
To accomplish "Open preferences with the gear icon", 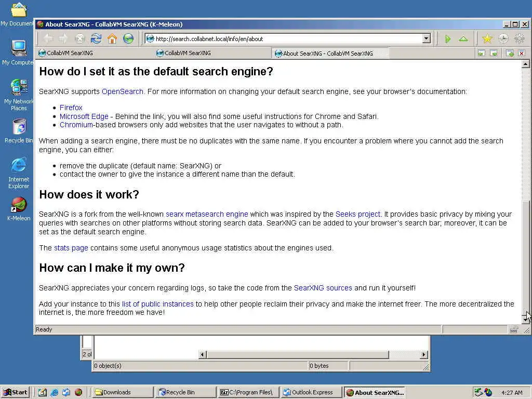I will click(x=519, y=38).
